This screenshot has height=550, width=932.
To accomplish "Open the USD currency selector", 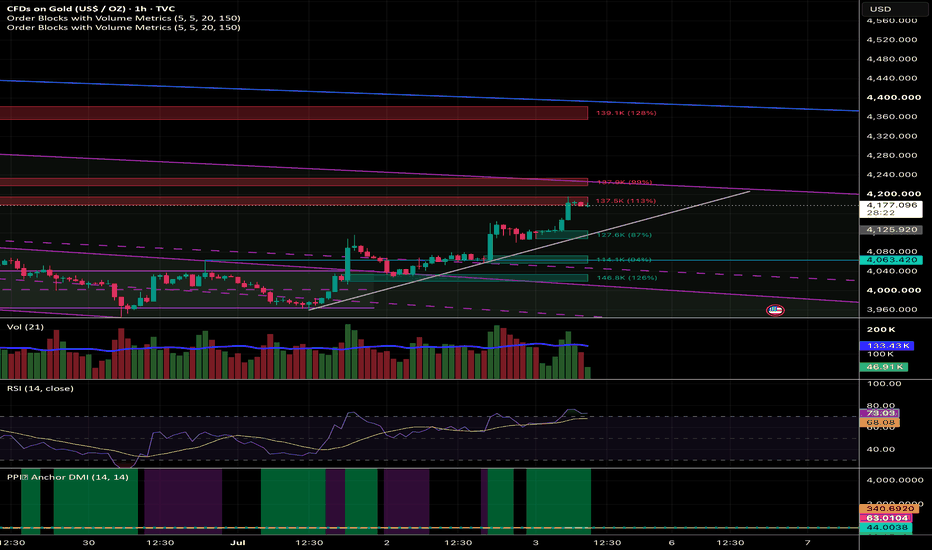I will 880,9.
